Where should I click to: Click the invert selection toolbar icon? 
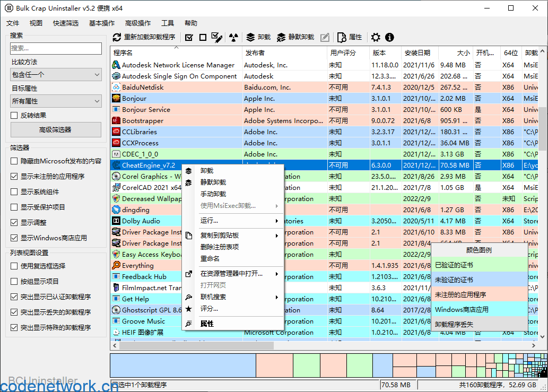217,37
